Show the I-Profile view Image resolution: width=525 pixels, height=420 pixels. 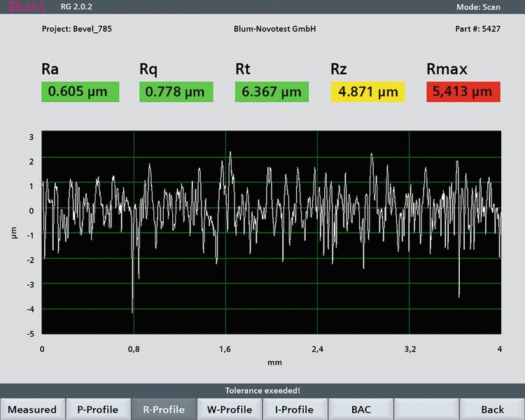click(x=295, y=409)
